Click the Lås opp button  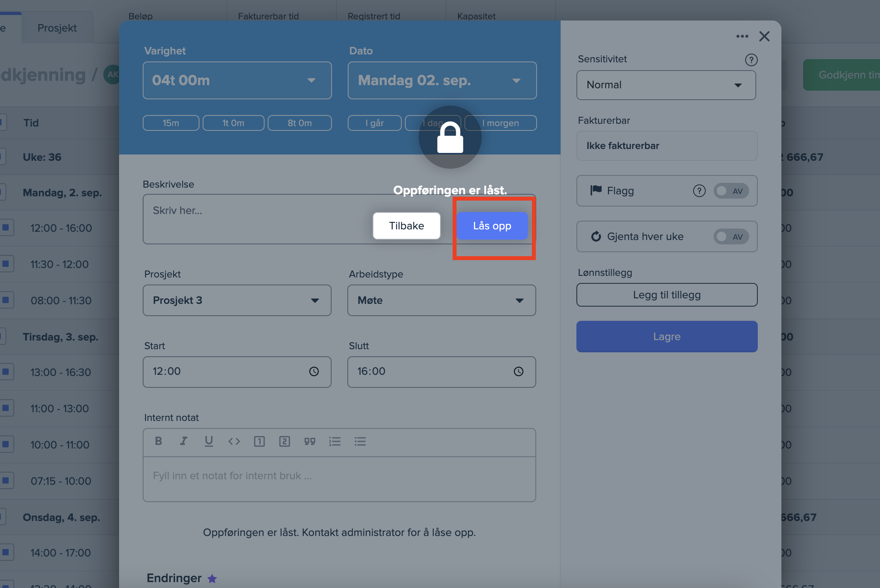coord(492,226)
